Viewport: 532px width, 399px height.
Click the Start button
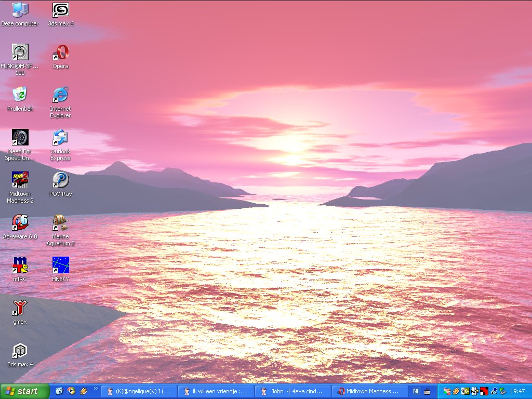25,391
